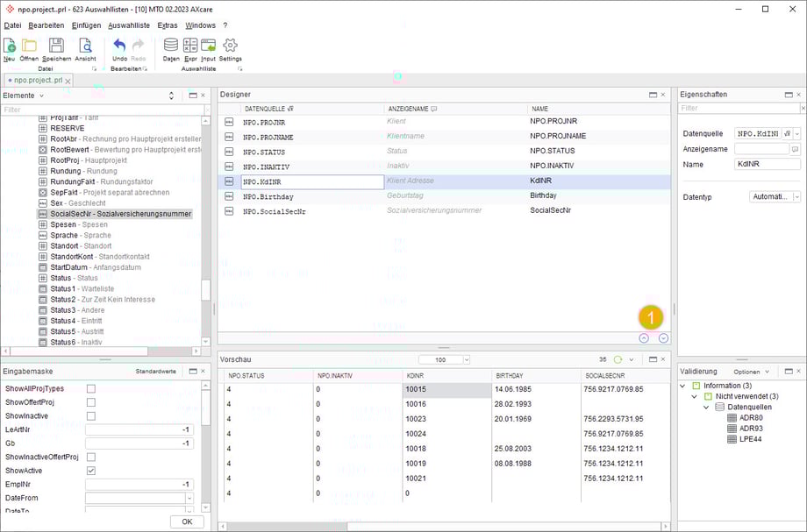Click comment icon beside Anzeigename field

[796, 149]
